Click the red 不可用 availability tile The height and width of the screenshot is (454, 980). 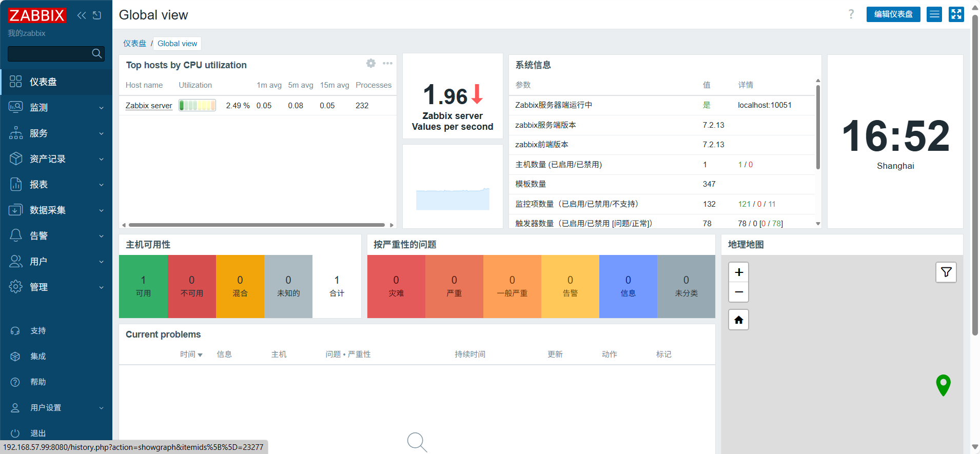192,286
